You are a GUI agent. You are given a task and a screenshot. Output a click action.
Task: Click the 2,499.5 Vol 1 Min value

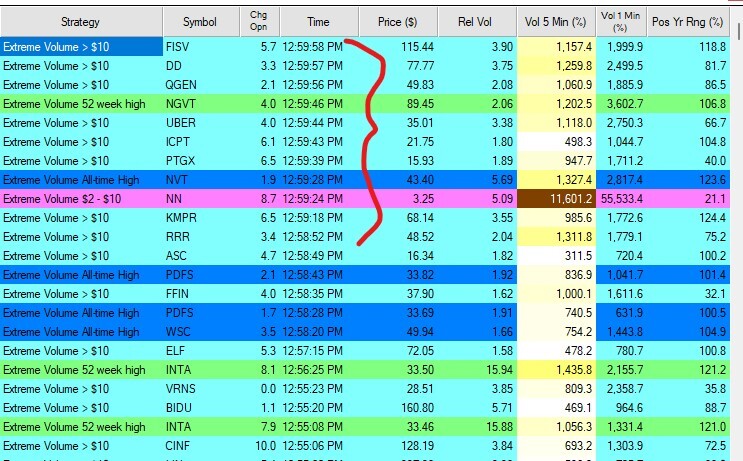pos(625,66)
